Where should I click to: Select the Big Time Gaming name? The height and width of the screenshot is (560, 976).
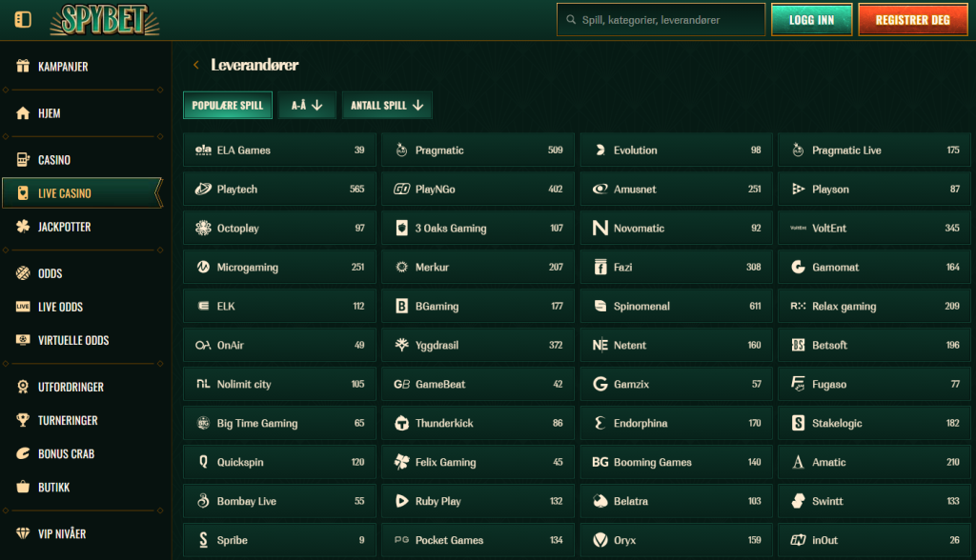(257, 423)
